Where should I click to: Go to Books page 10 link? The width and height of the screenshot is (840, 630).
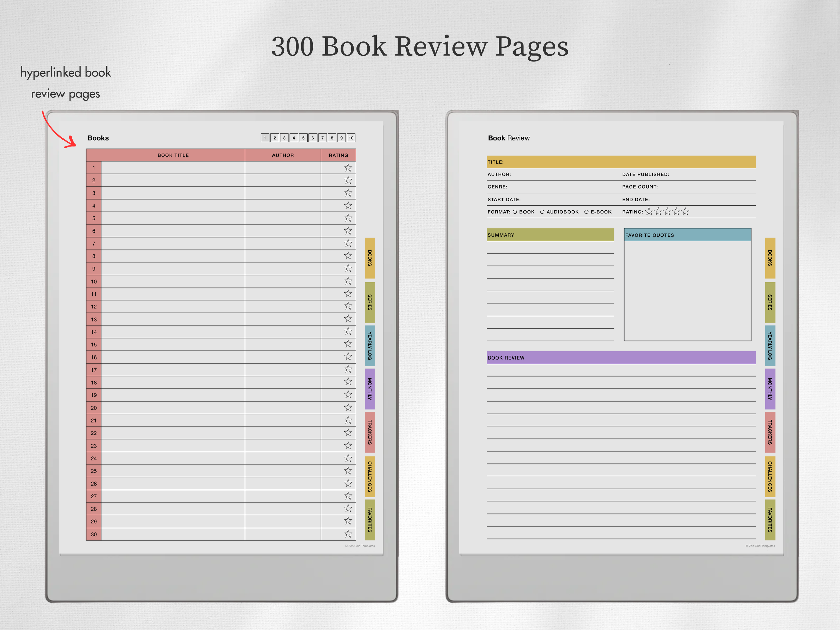[x=351, y=138]
